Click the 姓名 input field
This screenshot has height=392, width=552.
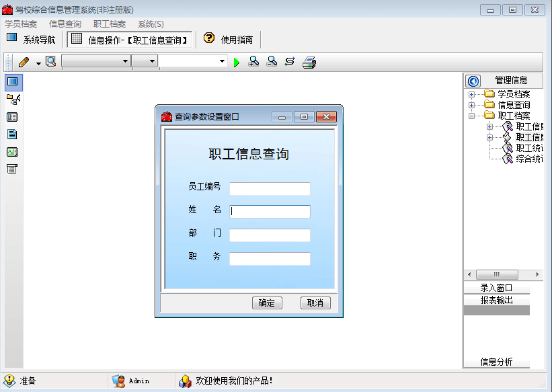[x=269, y=212]
